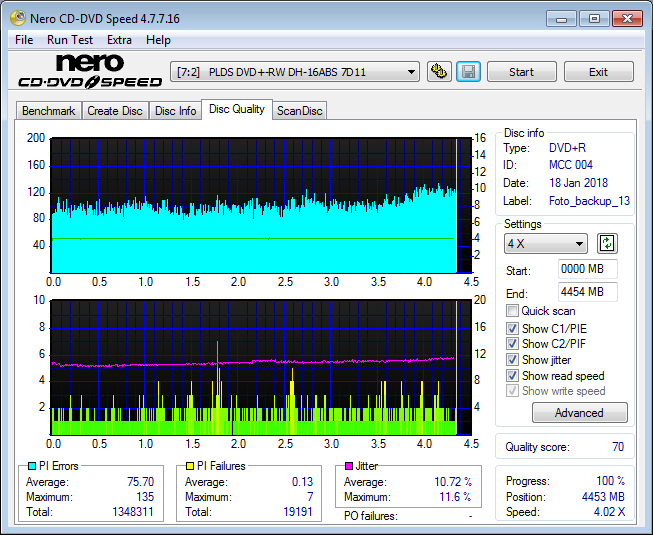Open the Run Test menu
This screenshot has width=653, height=535.
point(70,40)
